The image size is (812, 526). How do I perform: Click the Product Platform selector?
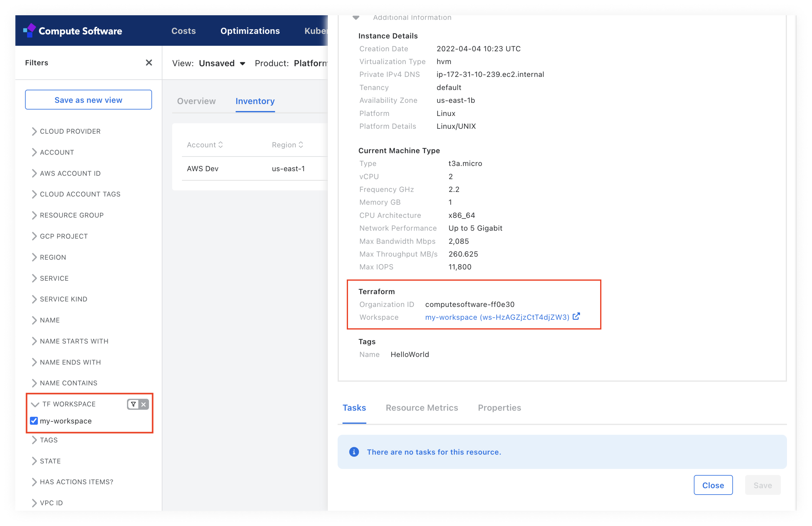point(311,63)
